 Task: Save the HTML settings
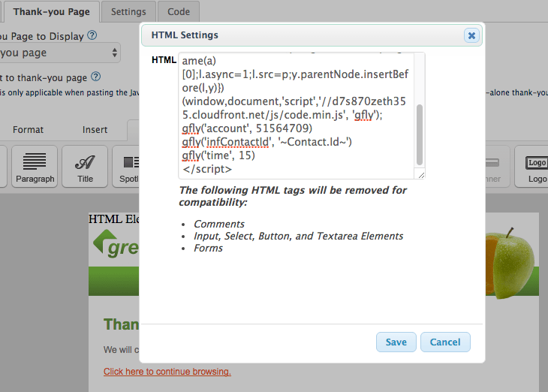coord(396,342)
